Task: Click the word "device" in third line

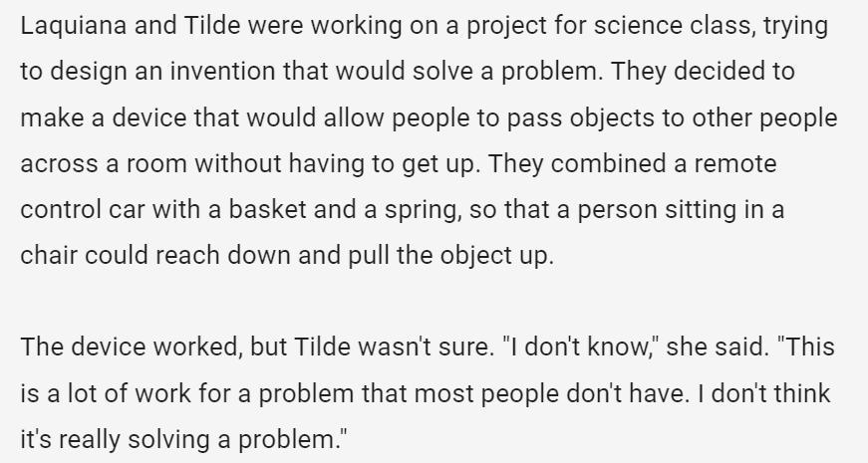Action: pyautogui.click(x=149, y=117)
